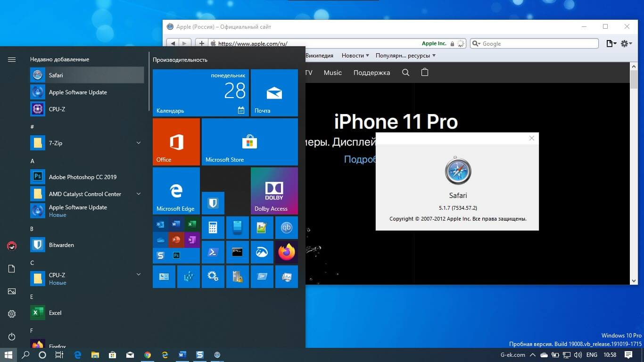Open Settings from the Start sidebar
The image size is (644, 362).
pyautogui.click(x=12, y=314)
